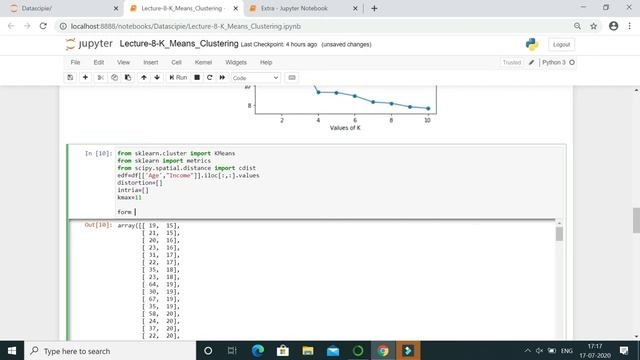Open Microsoft Edge from taskbar
This screenshot has height=360, width=640.
258,351
